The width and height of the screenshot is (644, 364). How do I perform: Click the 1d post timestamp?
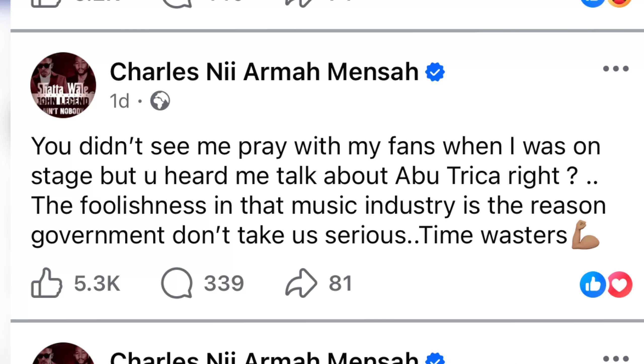pyautogui.click(x=119, y=101)
